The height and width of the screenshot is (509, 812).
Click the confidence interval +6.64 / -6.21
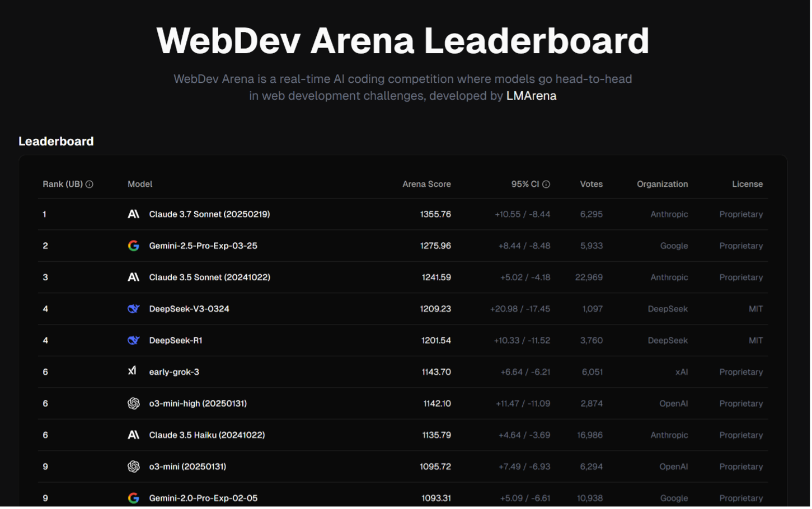click(526, 373)
